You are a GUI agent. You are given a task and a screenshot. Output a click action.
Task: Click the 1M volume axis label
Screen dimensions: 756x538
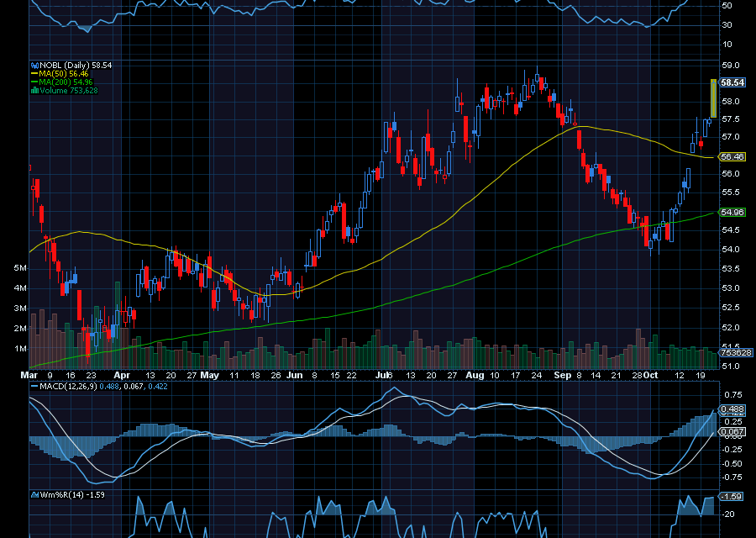[20, 349]
